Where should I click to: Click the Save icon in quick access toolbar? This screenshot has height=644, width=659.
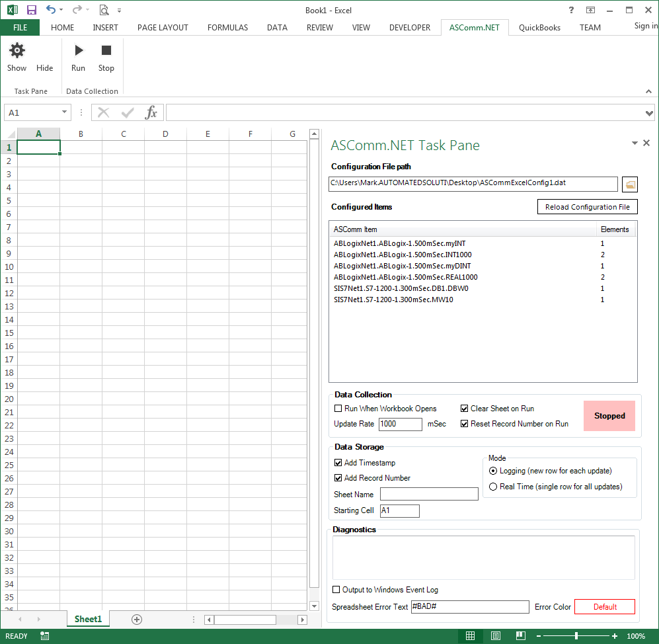click(31, 10)
